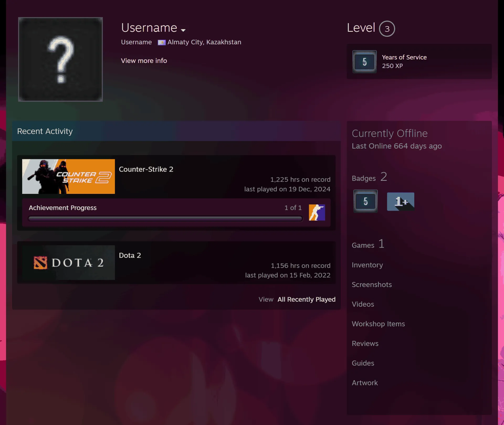Viewport: 504px width, 425px height.
Task: Click the Currently Offline status text
Action: tap(390, 134)
